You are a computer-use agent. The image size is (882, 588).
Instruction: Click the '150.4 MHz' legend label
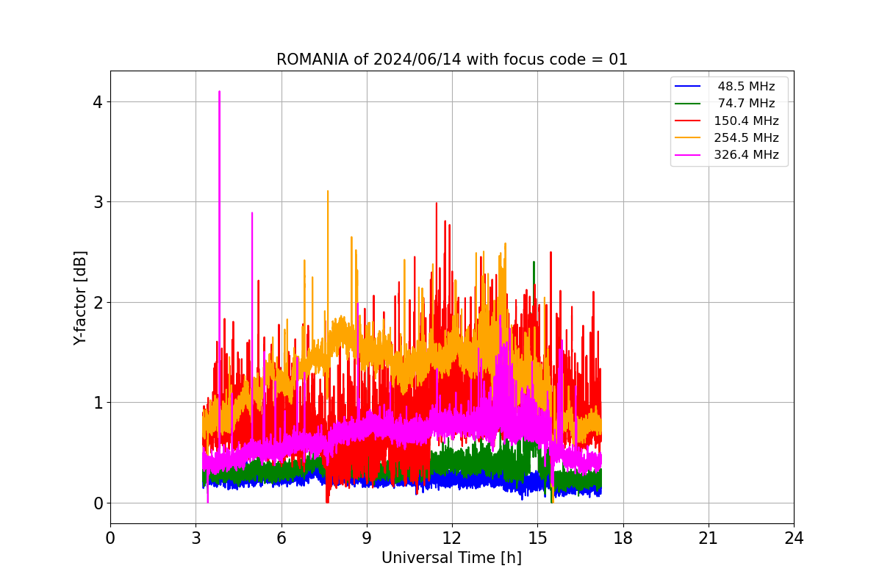(x=746, y=121)
